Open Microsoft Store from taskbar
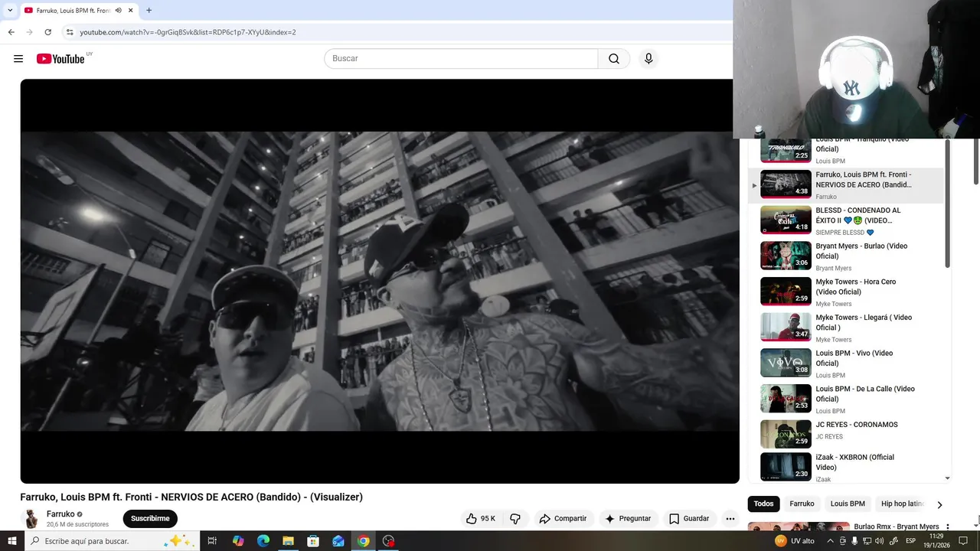 313,541
